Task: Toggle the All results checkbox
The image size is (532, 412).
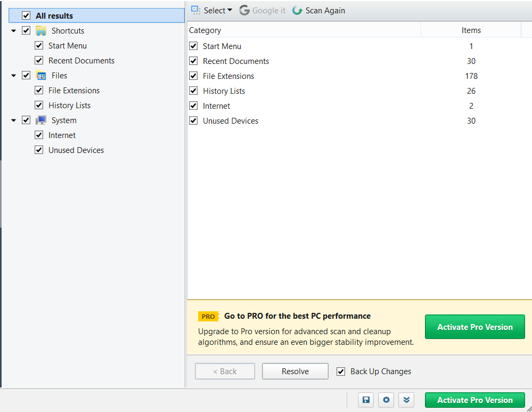Action: [x=26, y=15]
